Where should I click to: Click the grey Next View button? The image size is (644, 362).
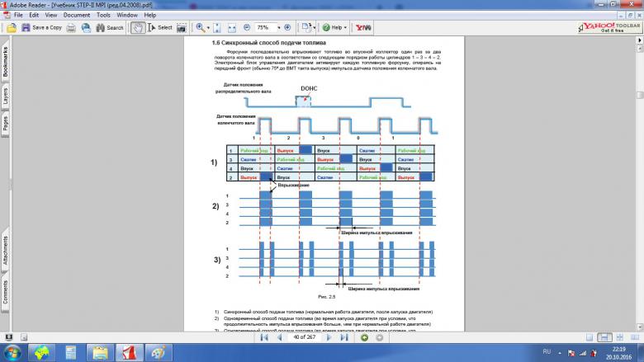380,337
